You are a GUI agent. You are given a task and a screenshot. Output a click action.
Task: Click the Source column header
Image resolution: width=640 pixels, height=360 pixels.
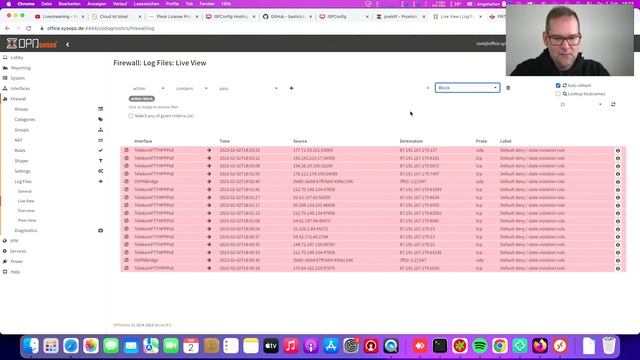(300, 141)
